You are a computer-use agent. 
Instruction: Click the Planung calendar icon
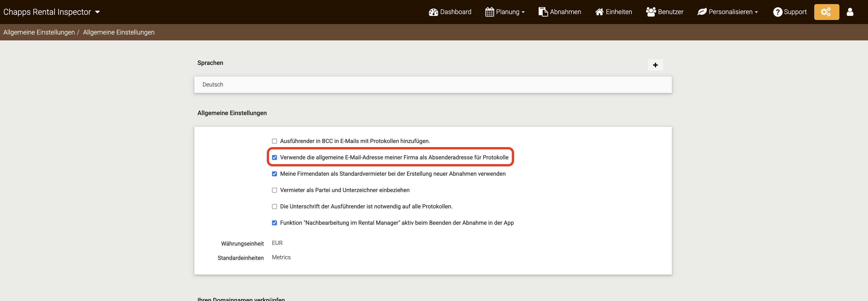(x=489, y=12)
